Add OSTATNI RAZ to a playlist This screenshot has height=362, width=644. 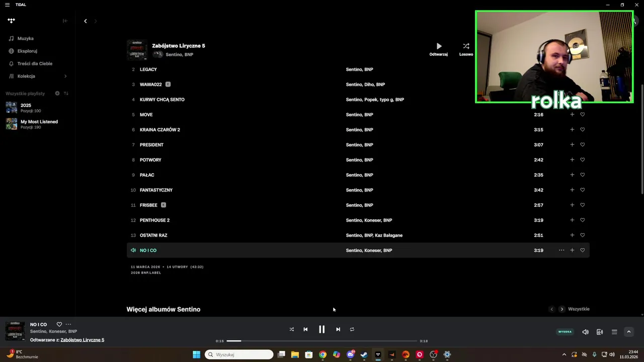(x=572, y=235)
